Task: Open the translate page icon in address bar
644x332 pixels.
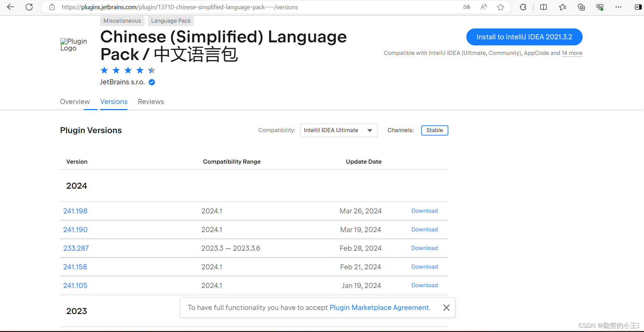Action: 467,7
